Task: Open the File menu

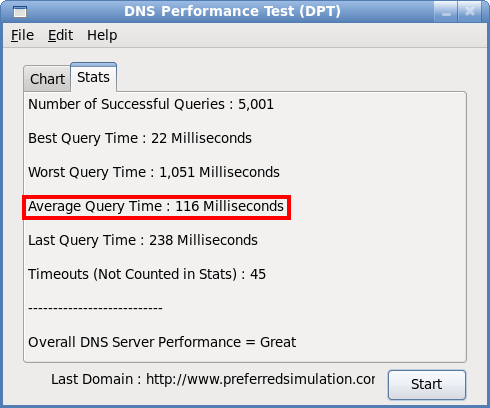Action: [x=22, y=35]
